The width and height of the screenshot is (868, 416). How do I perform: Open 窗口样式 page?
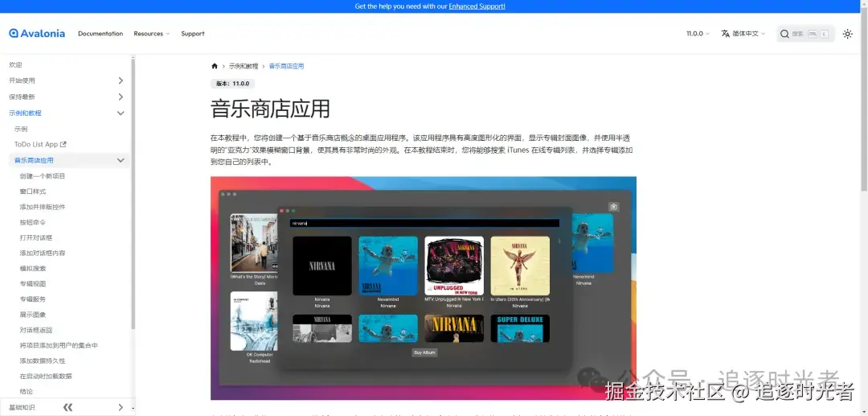[x=33, y=192]
